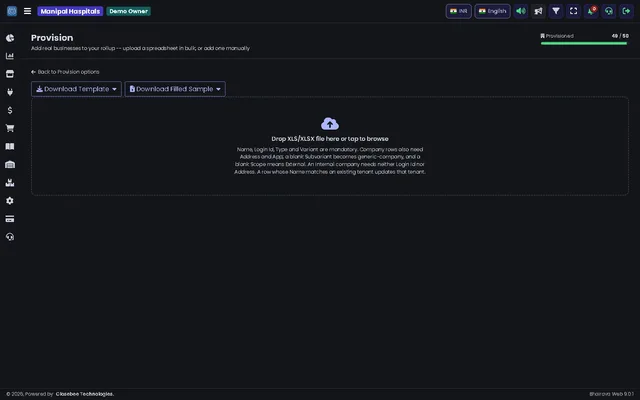Open the plug integrations sidebar icon

pyautogui.click(x=10, y=92)
